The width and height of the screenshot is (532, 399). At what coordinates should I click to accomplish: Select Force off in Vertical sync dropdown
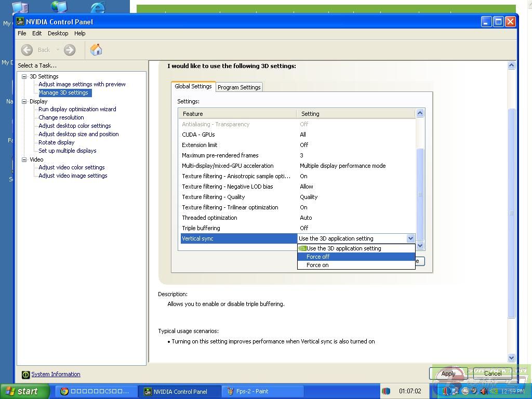tap(318, 257)
